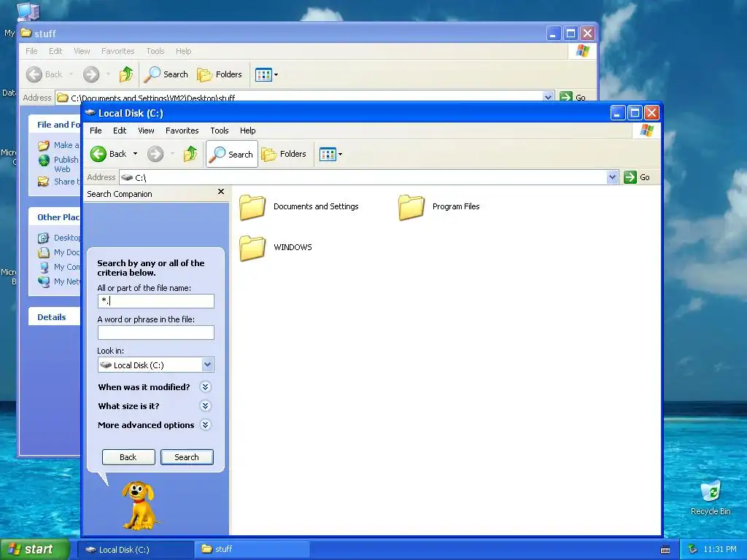Expand address bar dropdown in Local Disk window
747x560 pixels.
point(612,178)
